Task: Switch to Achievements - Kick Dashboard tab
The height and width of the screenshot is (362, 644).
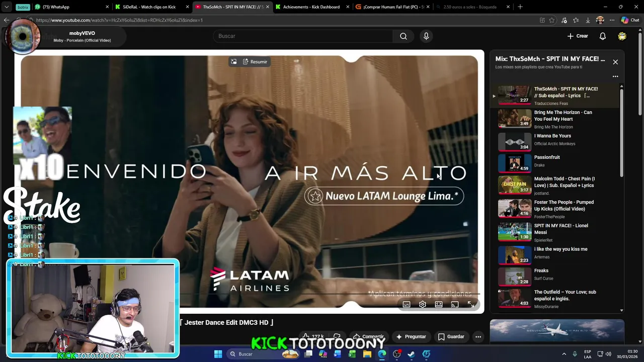Action: [311, 7]
